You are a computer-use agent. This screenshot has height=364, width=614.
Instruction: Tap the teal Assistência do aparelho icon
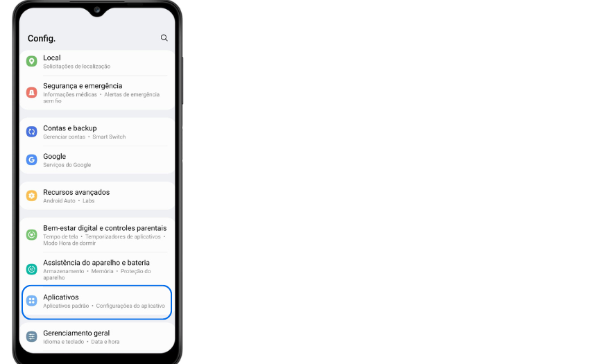coord(32,269)
